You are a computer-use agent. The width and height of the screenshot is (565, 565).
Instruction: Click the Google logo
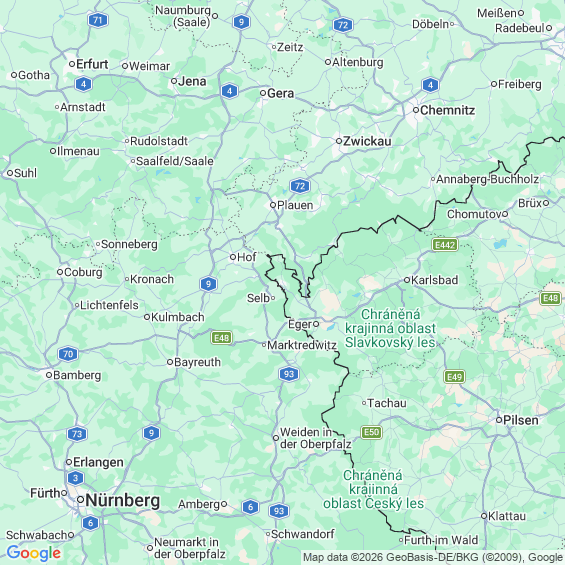[34, 553]
